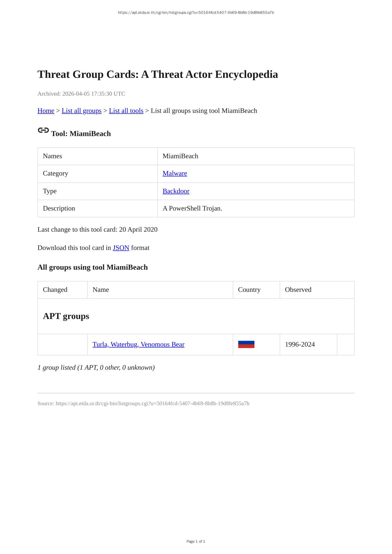Click the Changed column header

(x=55, y=290)
